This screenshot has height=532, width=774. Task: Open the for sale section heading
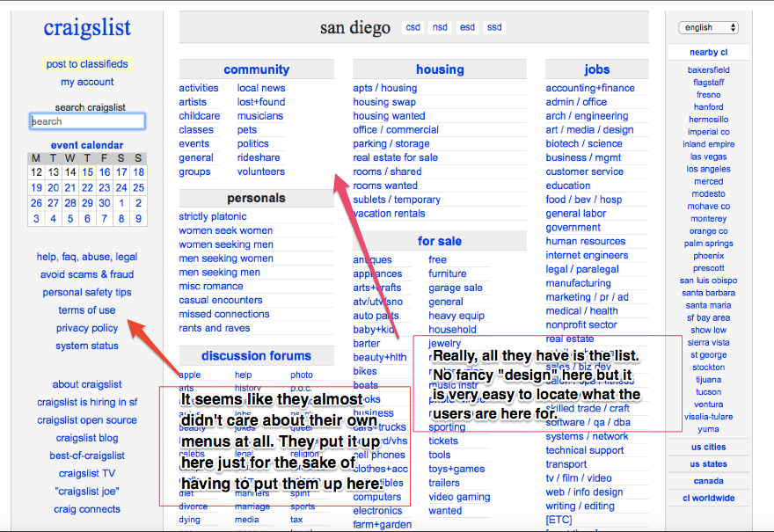[x=439, y=241]
